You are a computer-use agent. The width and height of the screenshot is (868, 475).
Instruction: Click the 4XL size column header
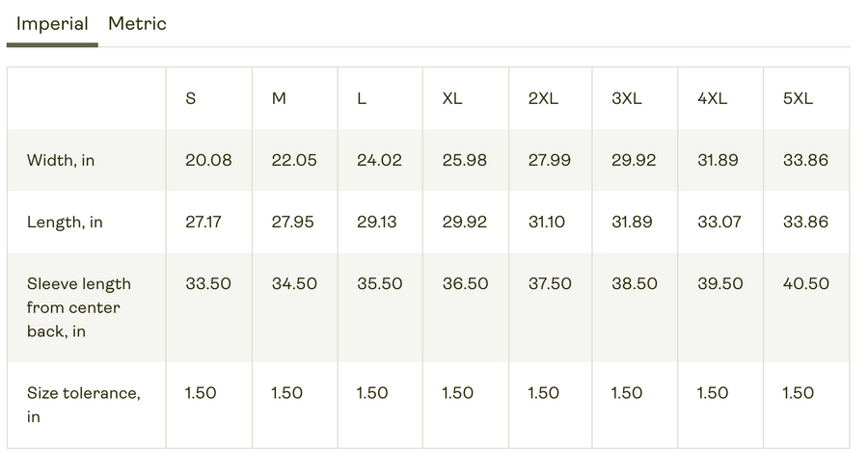click(713, 98)
